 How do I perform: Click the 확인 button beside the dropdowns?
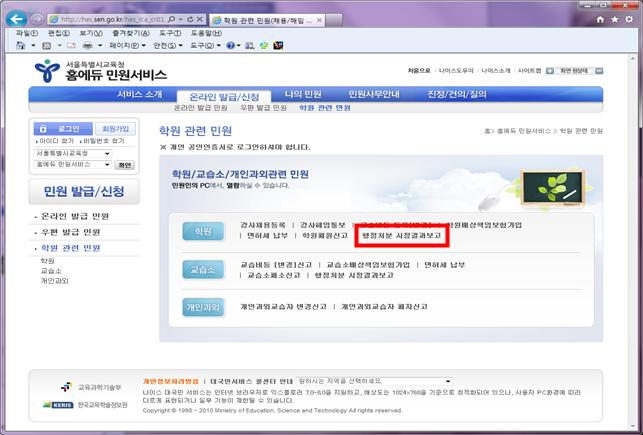point(124,165)
